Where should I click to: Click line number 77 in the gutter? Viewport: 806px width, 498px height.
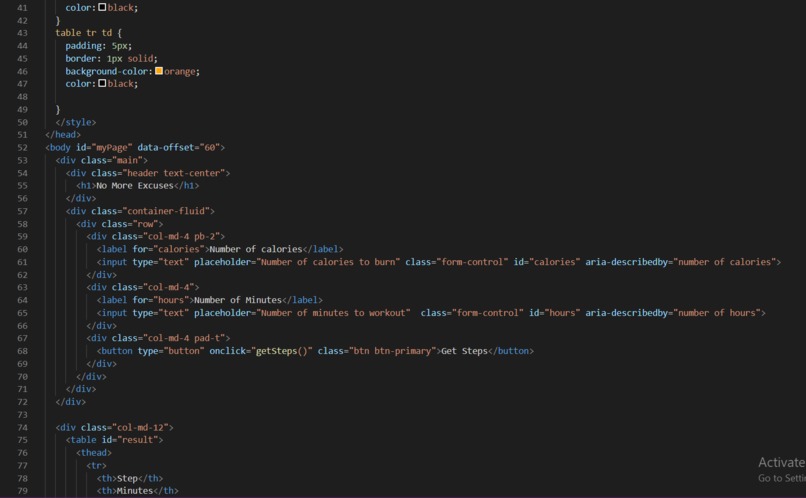click(22, 466)
